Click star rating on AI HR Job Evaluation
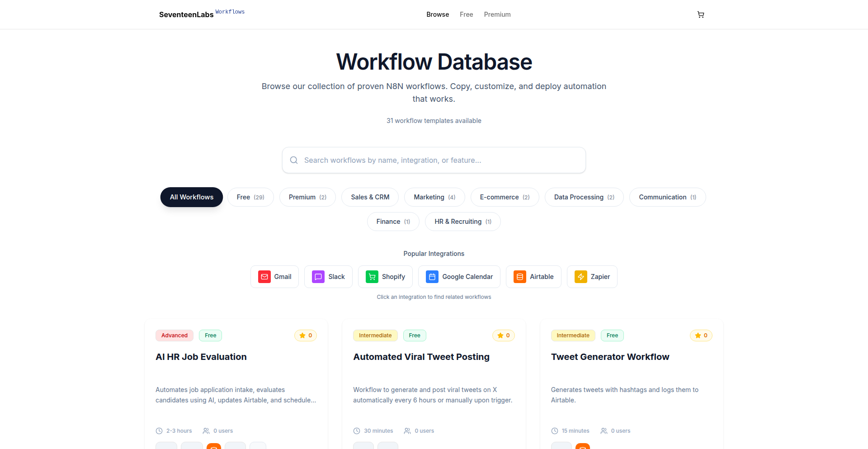The image size is (868, 449). pos(306,336)
